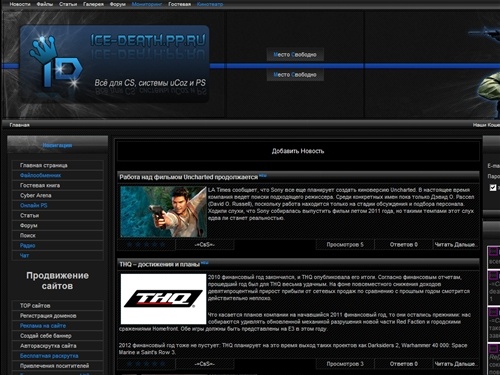Open the Чат sidebar link

(58, 255)
